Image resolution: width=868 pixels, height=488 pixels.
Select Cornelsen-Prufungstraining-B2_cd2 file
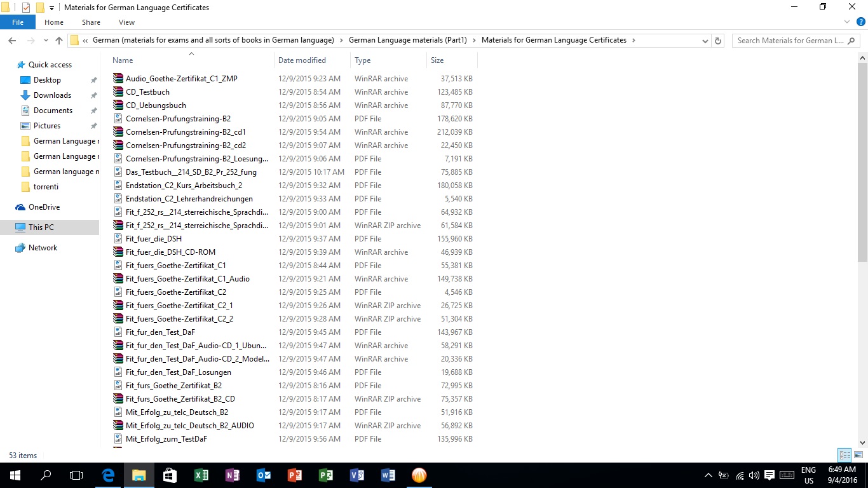coord(186,146)
